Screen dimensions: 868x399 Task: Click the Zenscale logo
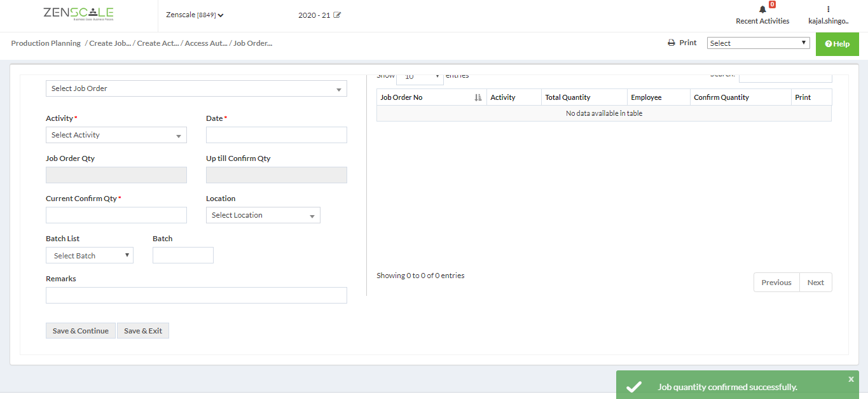pyautogui.click(x=79, y=13)
